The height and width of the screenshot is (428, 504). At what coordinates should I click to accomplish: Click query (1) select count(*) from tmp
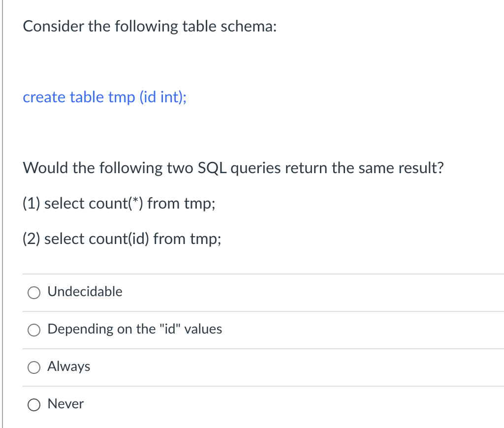[x=119, y=203]
